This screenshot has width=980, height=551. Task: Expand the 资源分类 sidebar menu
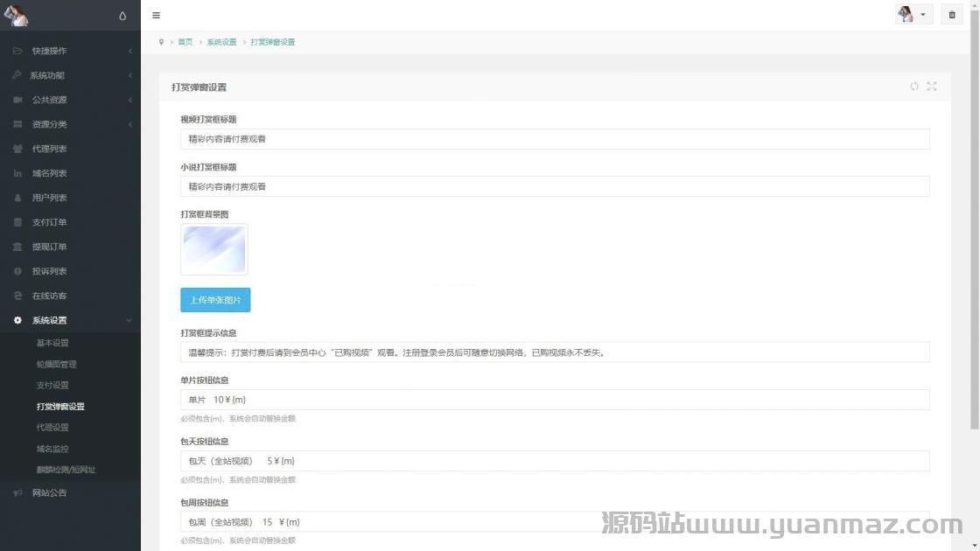pyautogui.click(x=70, y=124)
